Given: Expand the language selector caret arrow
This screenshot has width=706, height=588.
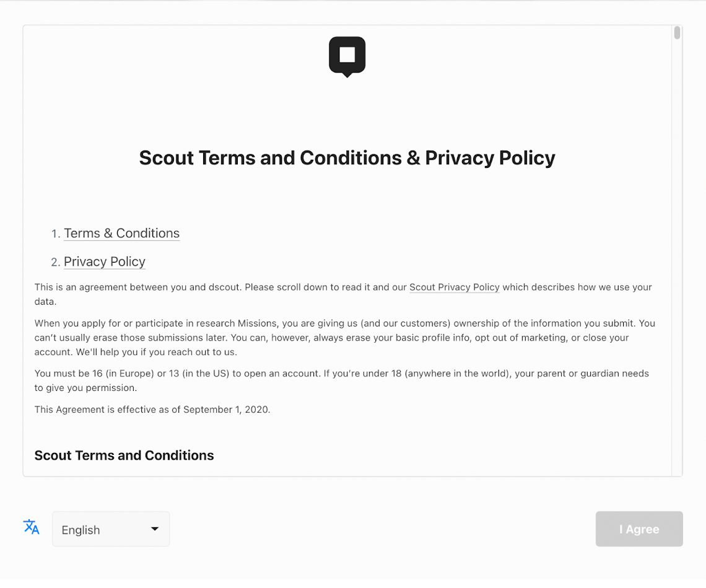Looking at the screenshot, I should [x=154, y=529].
